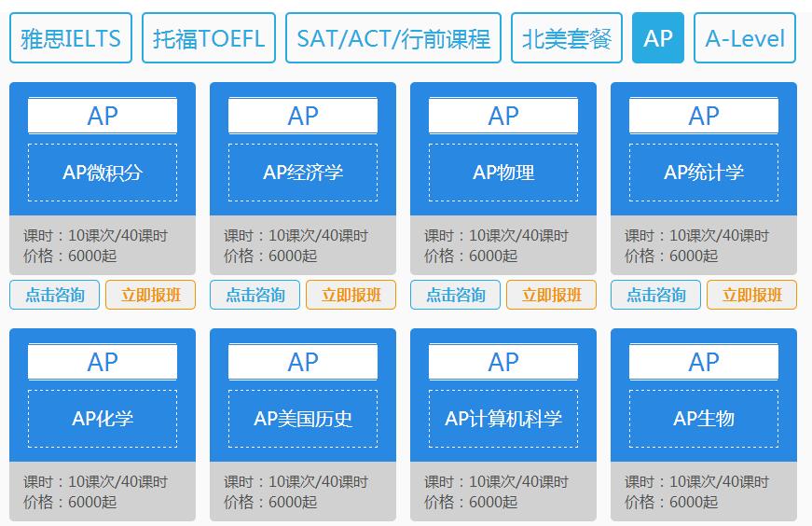The image size is (812, 526).
Task: Click the 课时 line under AP生物
Action: point(697,482)
